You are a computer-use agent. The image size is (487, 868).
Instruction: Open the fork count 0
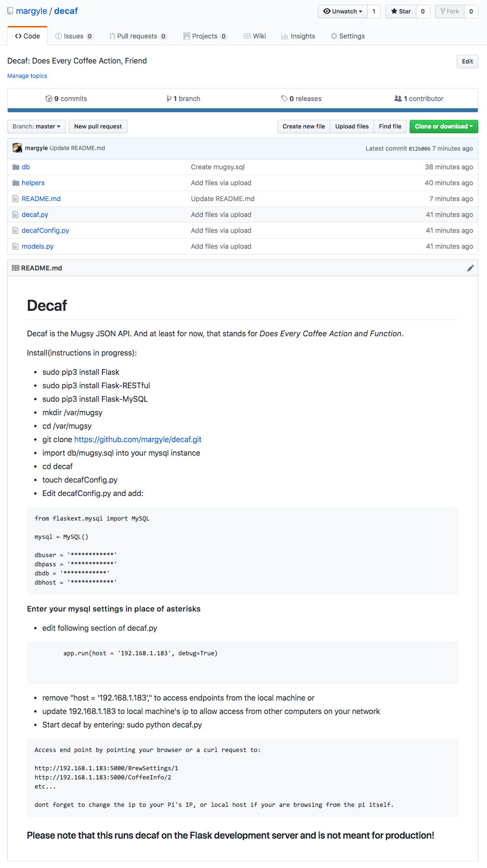point(471,12)
